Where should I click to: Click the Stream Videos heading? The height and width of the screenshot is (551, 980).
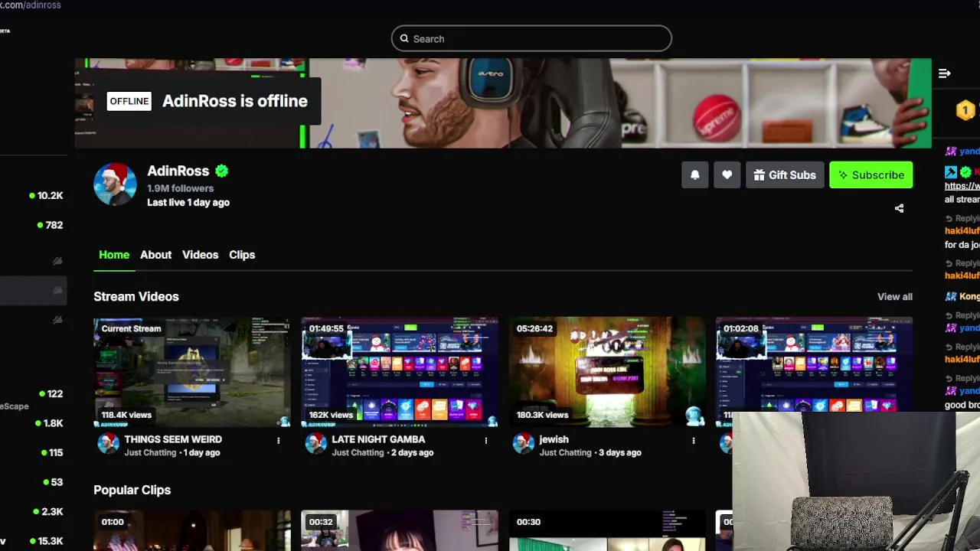[x=136, y=297]
